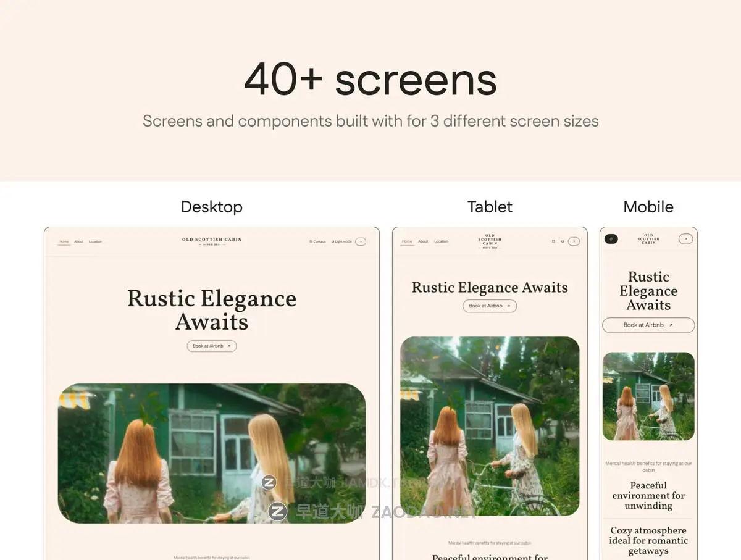Click Book at Airbnb on the tablet mockup
The image size is (741, 560).
point(490,306)
